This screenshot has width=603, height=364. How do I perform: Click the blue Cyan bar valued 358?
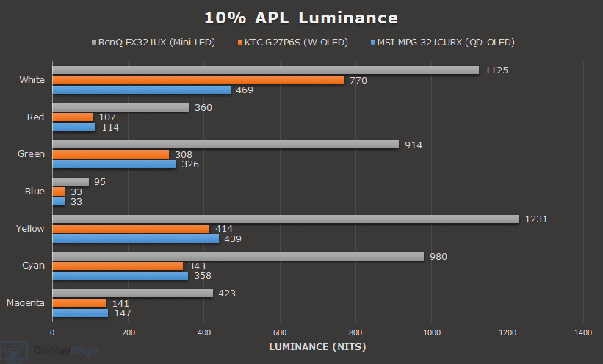coord(120,276)
